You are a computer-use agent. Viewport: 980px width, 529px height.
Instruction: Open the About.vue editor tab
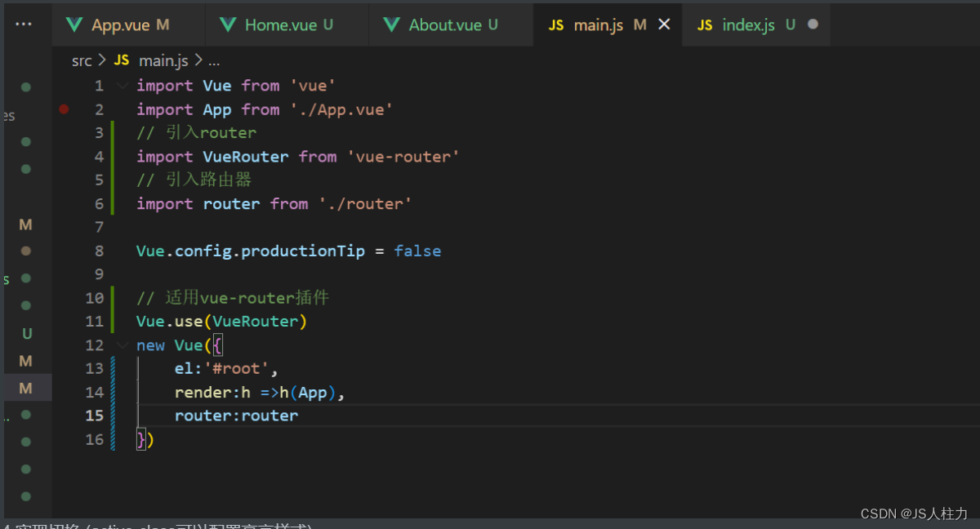point(451,24)
